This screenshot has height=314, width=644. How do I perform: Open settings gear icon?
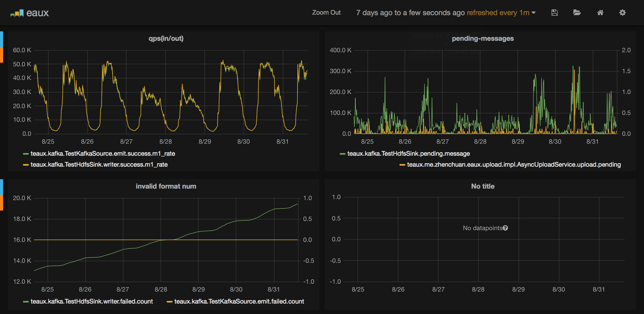pyautogui.click(x=623, y=13)
